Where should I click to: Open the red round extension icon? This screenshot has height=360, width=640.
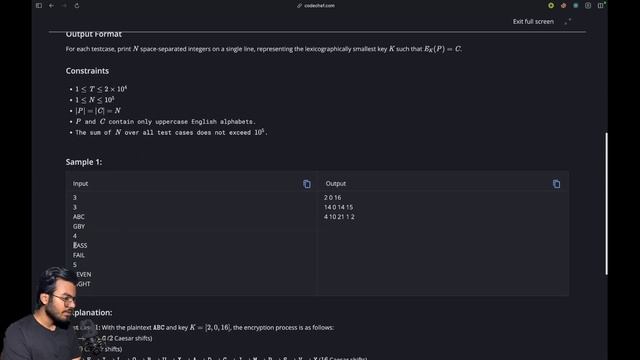[x=563, y=6]
